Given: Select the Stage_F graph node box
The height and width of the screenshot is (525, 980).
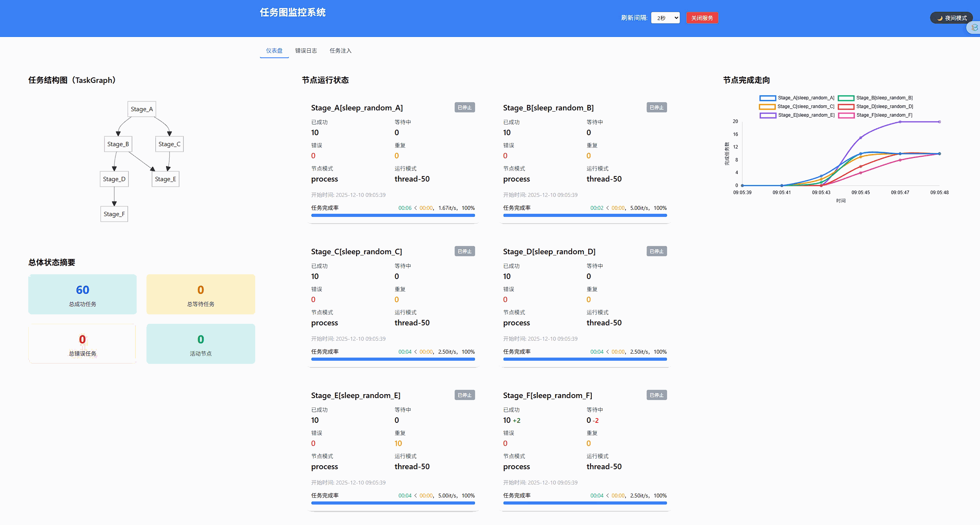Looking at the screenshot, I should (x=114, y=214).
